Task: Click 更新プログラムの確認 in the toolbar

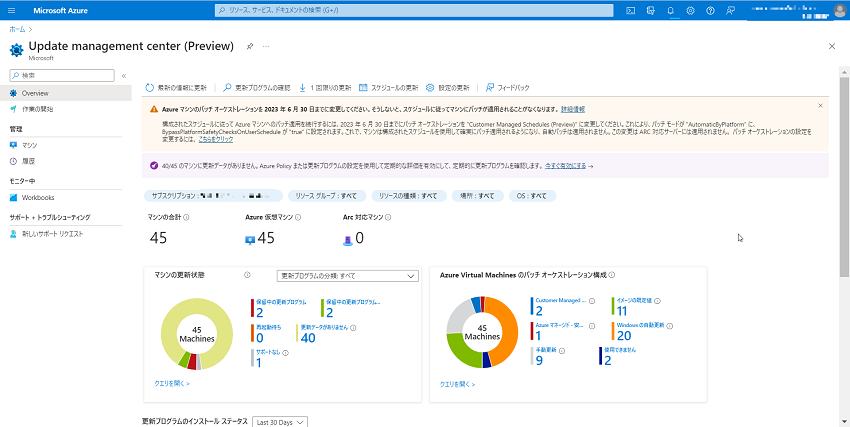Action: point(257,87)
